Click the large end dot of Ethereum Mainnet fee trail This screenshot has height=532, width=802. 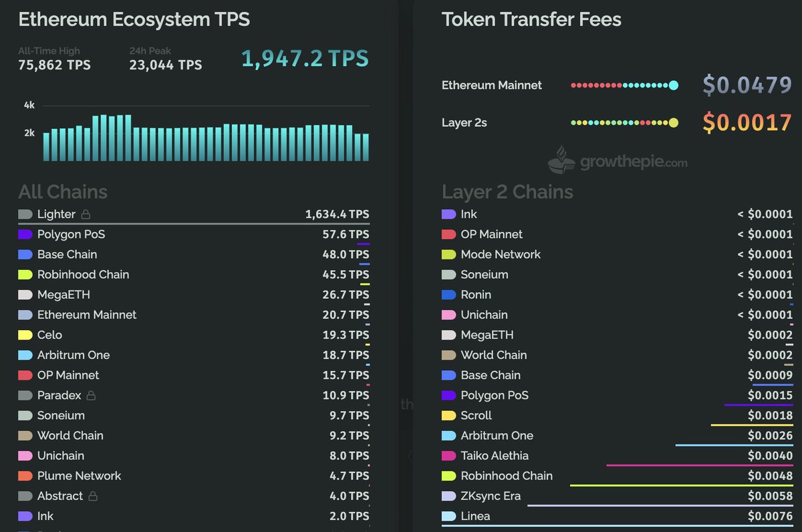tap(673, 86)
